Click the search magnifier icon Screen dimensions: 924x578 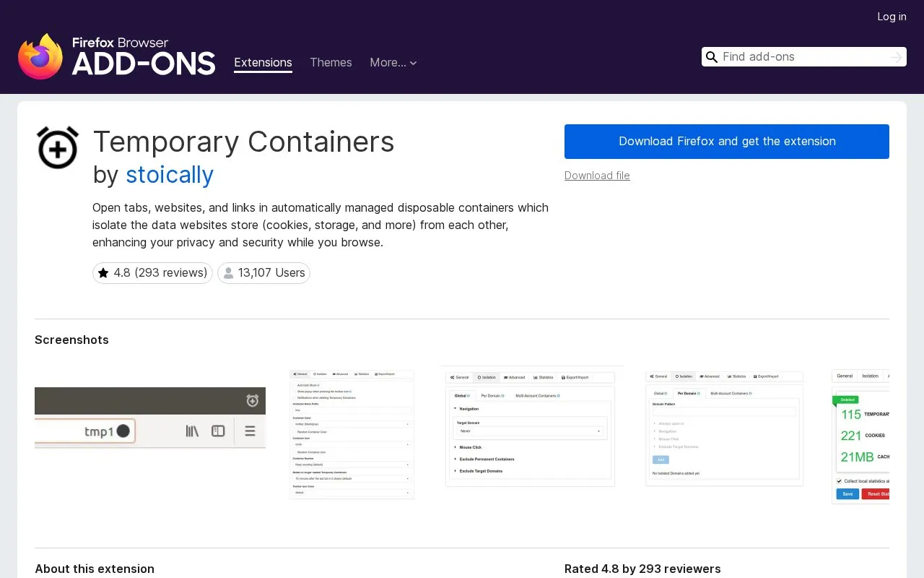712,57
